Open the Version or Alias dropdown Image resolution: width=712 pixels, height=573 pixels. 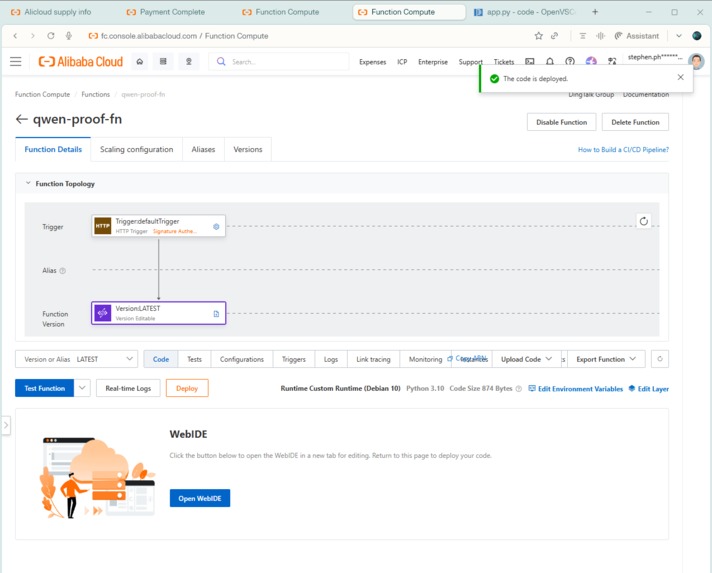[x=77, y=359]
